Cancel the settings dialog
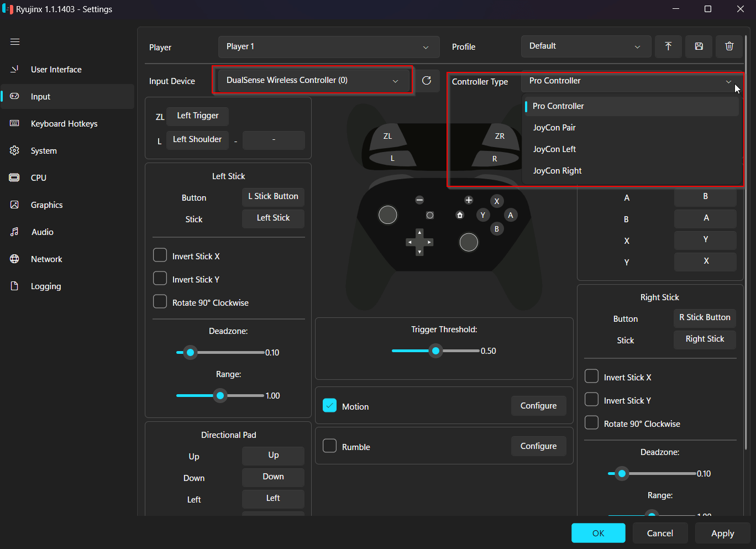756x549 pixels. (x=660, y=534)
